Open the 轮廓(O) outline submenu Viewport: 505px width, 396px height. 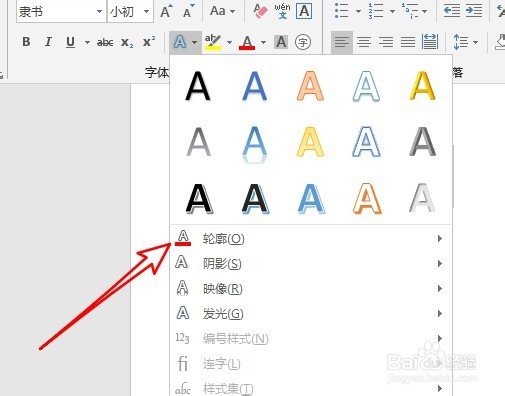[311, 239]
